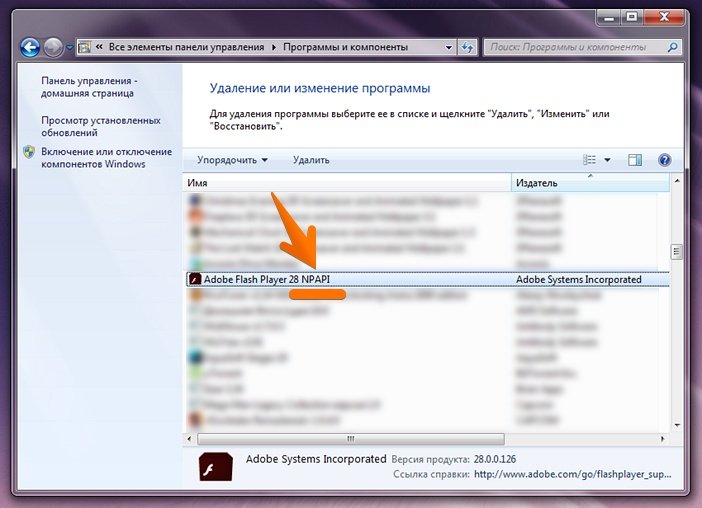Click the 'Удалить' toolbar button
The height and width of the screenshot is (508, 702).
tap(311, 160)
